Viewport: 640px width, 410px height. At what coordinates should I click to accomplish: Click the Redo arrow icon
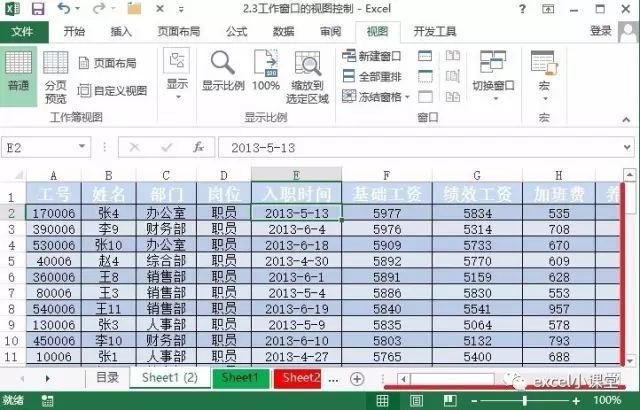click(99, 8)
